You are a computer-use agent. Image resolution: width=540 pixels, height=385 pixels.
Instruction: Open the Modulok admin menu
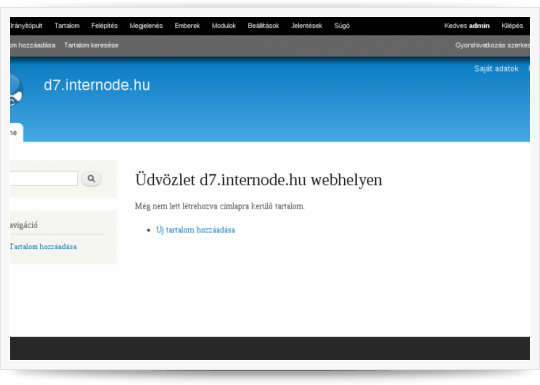224,26
